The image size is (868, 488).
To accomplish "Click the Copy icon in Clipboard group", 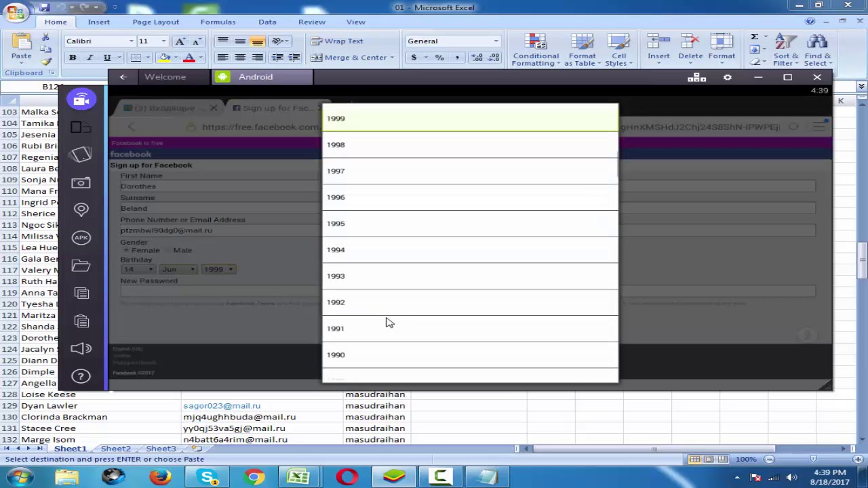I will click(45, 49).
